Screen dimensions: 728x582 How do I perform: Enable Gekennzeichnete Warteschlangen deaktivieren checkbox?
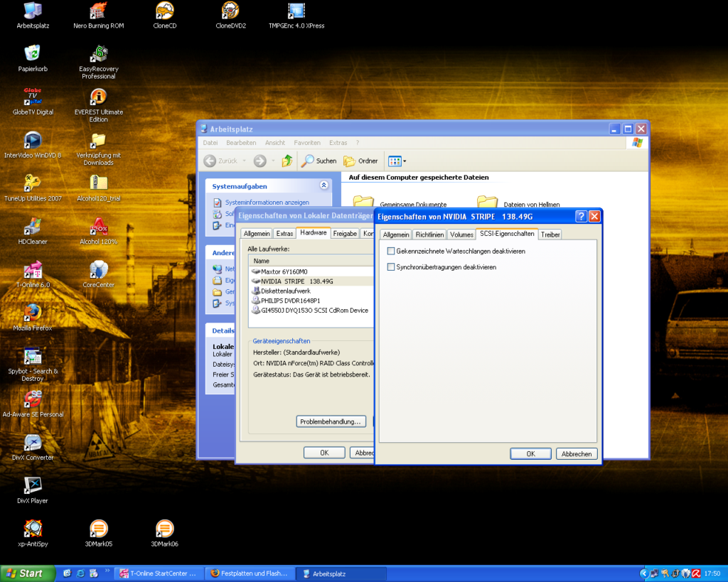point(391,251)
